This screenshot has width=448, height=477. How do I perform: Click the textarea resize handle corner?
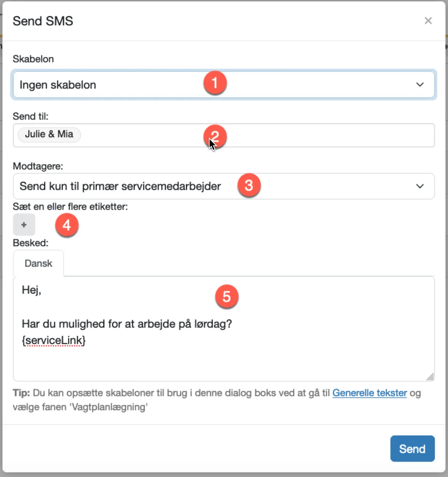point(430,377)
